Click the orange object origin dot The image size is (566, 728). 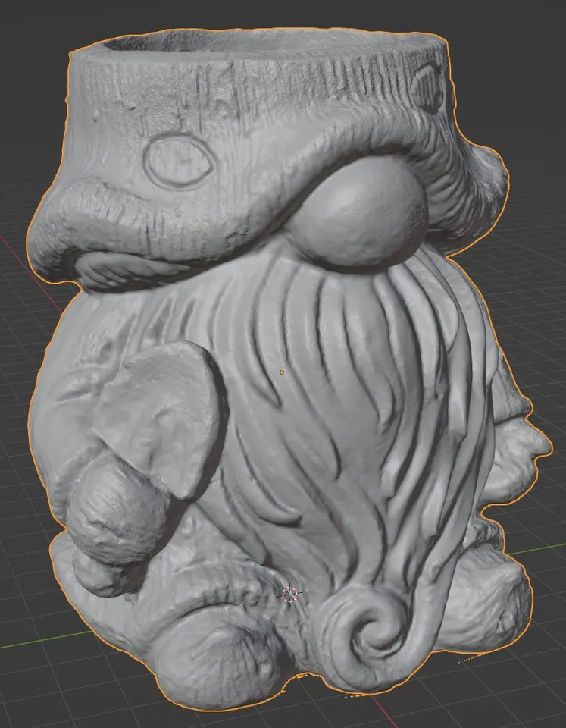pos(282,372)
